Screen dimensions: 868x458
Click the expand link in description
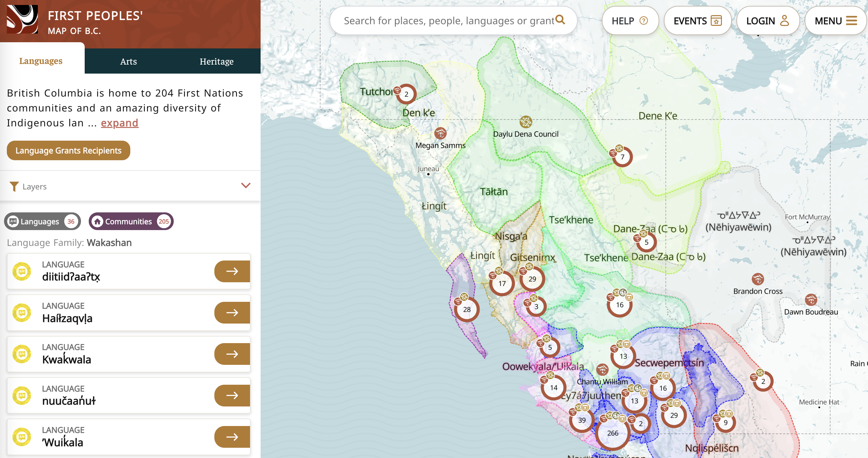[120, 123]
